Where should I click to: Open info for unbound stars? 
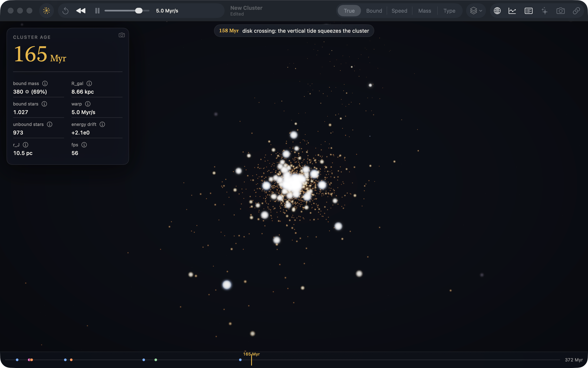pyautogui.click(x=50, y=124)
